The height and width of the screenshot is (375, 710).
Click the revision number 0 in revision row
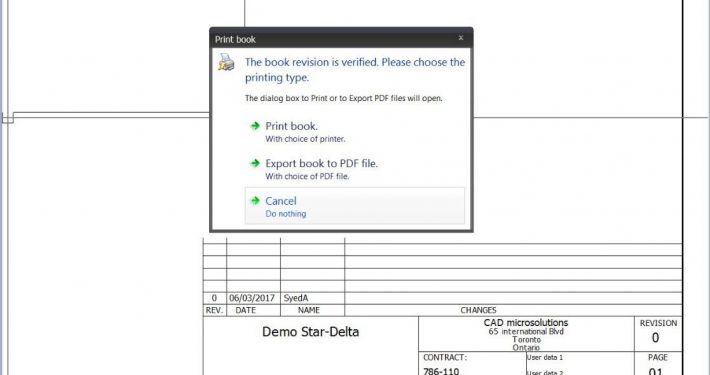214,298
